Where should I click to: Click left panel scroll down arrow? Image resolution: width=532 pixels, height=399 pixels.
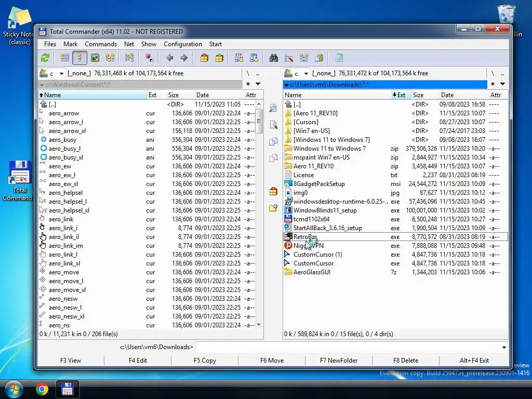259,325
